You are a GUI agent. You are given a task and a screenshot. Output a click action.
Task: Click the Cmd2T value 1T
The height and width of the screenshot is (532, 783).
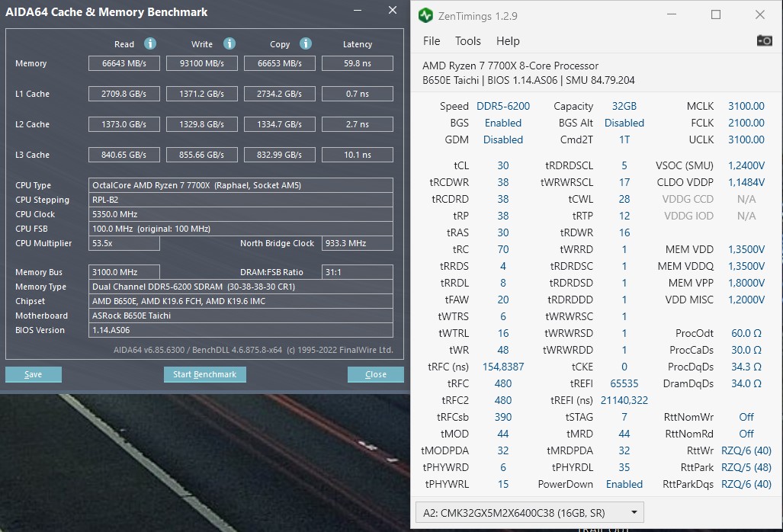pos(624,139)
